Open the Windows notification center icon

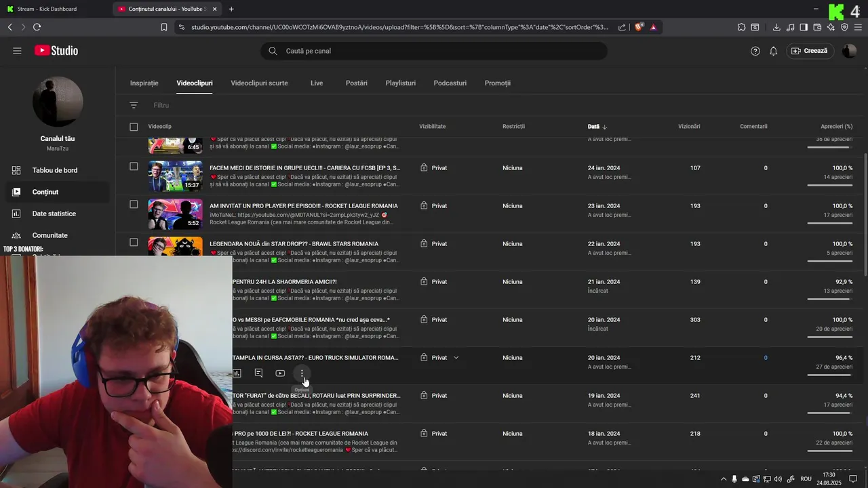853,479
